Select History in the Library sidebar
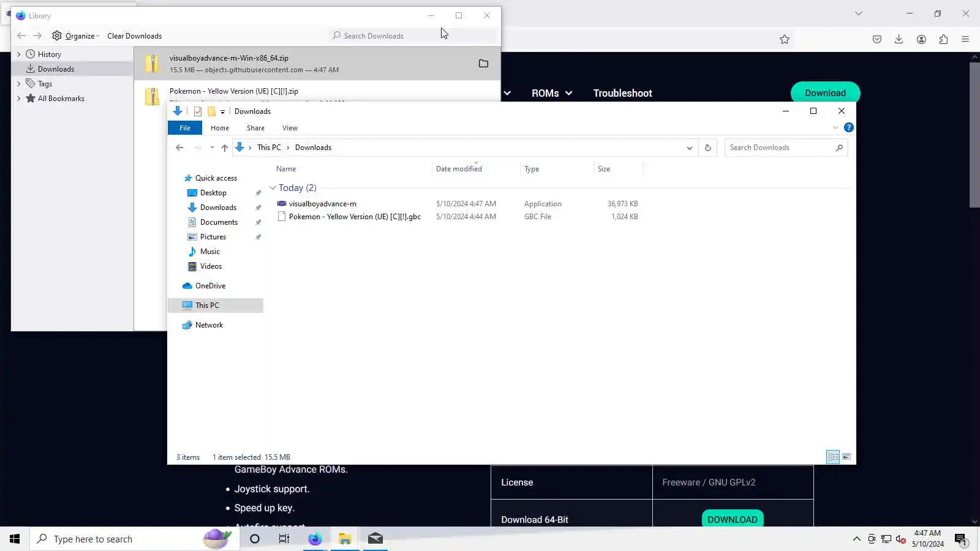The height and width of the screenshot is (551, 980). [x=49, y=54]
